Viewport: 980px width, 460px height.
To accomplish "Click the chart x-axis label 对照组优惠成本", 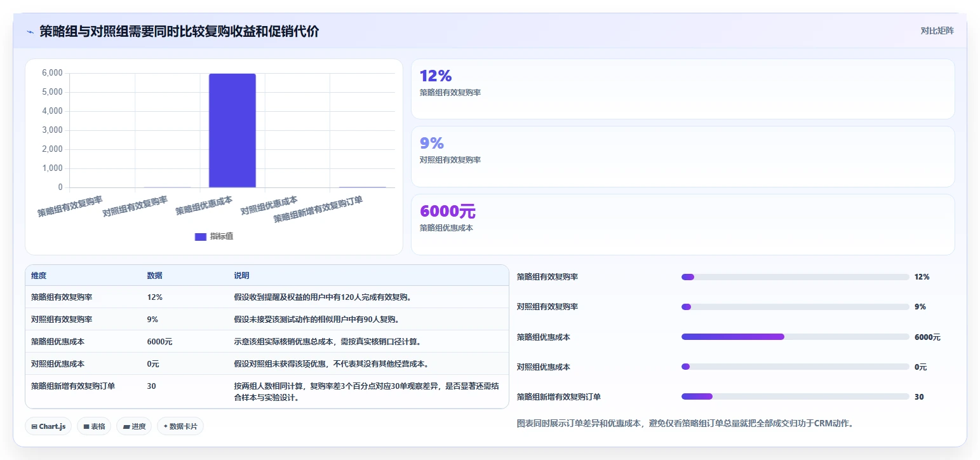I will (269, 205).
